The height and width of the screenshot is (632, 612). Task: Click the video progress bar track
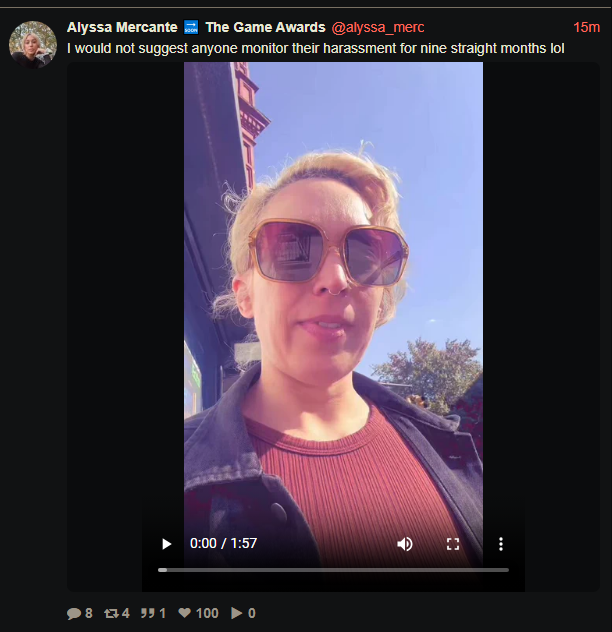(333, 570)
